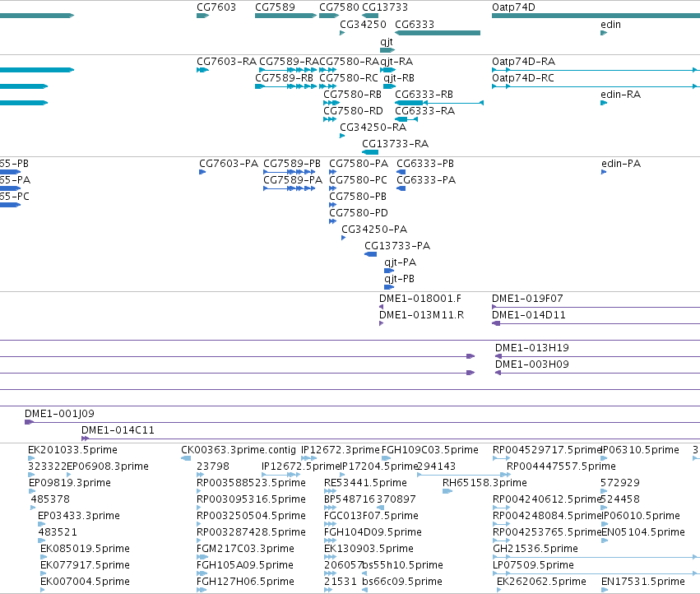
Task: Click clone DME1-003H09
Action: tap(531, 364)
